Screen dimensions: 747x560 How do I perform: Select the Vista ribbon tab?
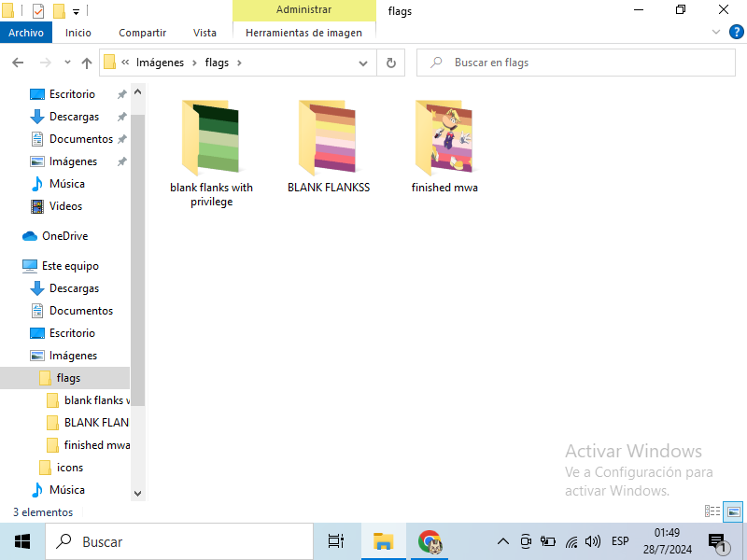204,33
